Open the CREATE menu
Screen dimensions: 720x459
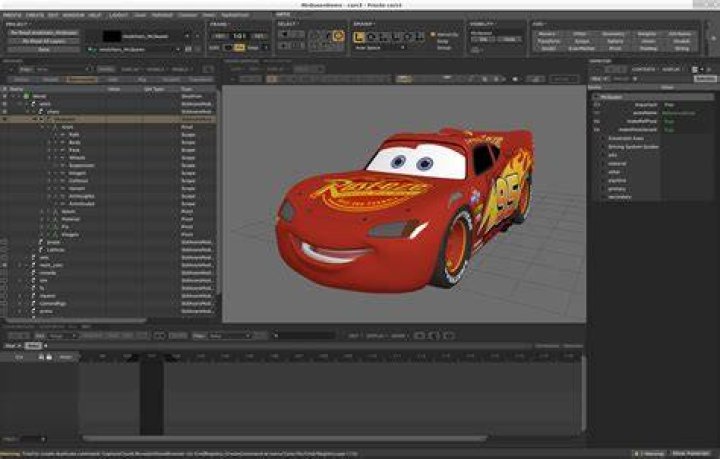point(35,15)
